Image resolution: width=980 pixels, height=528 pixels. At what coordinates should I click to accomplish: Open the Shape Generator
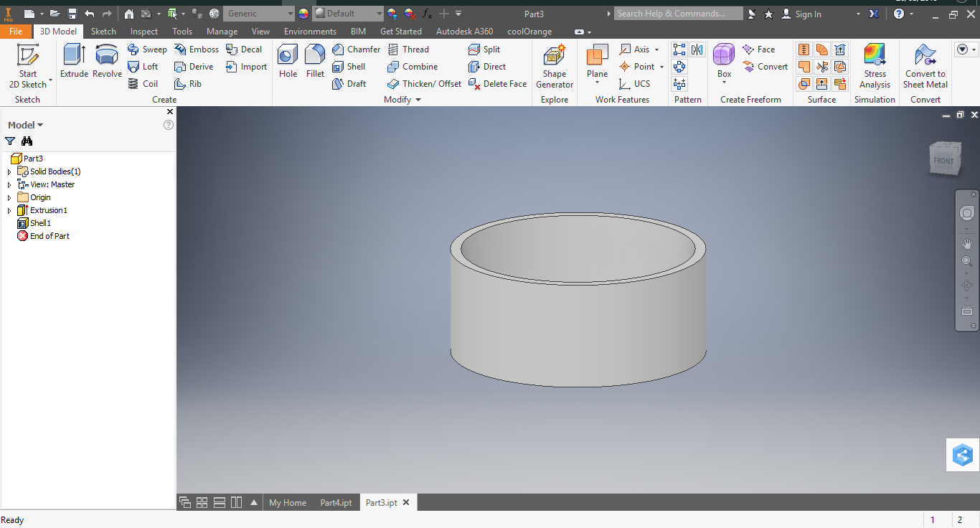[x=555, y=66]
